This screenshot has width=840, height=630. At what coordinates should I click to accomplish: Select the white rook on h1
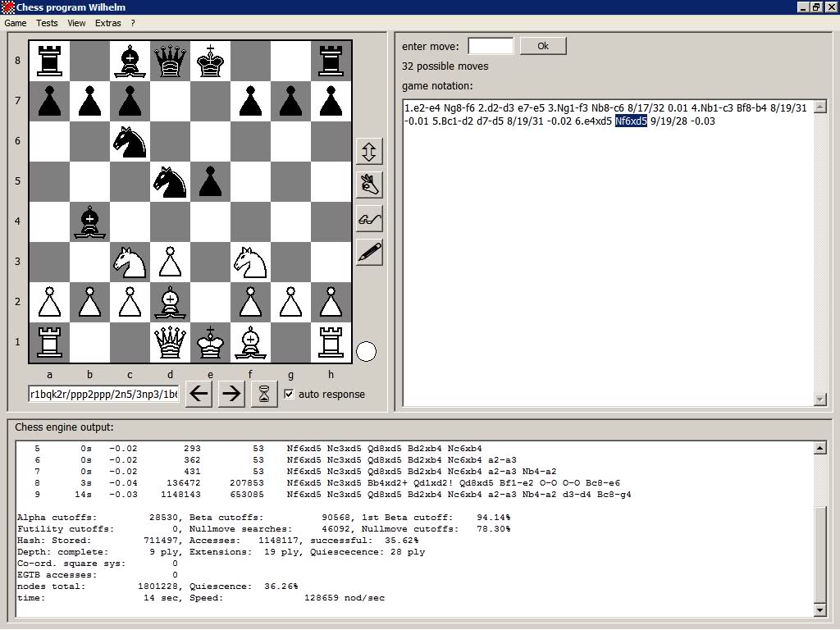tap(331, 342)
